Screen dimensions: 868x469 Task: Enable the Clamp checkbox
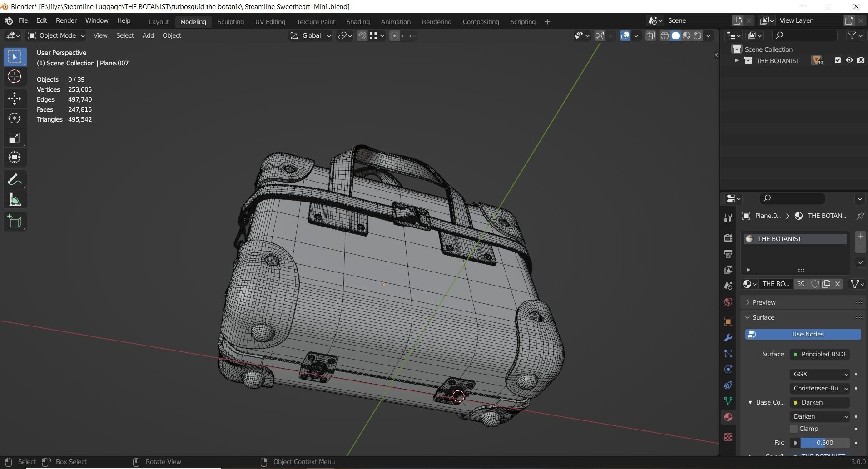(x=794, y=429)
